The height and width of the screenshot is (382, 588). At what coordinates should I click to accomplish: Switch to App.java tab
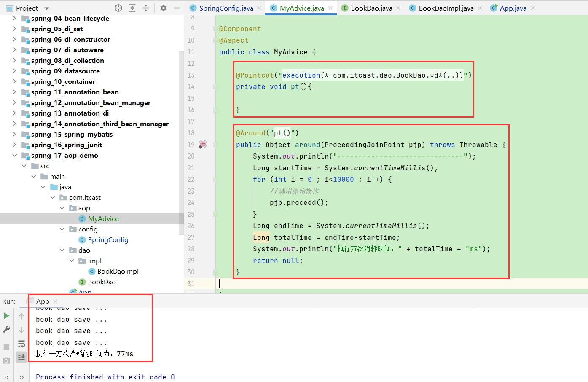pyautogui.click(x=513, y=8)
